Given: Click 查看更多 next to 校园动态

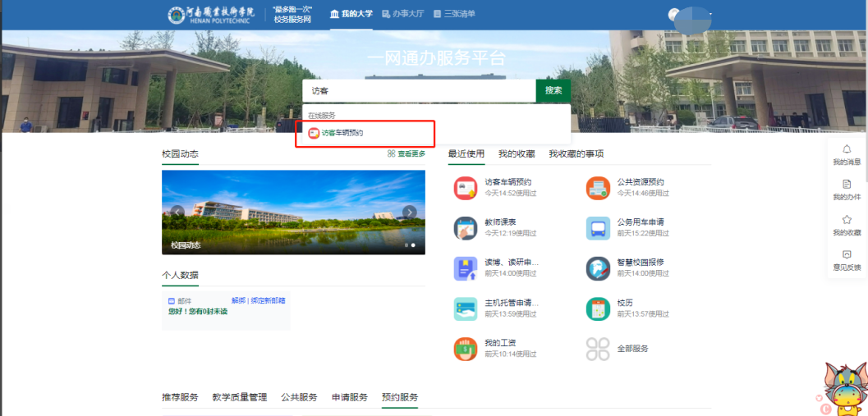Looking at the screenshot, I should point(406,154).
